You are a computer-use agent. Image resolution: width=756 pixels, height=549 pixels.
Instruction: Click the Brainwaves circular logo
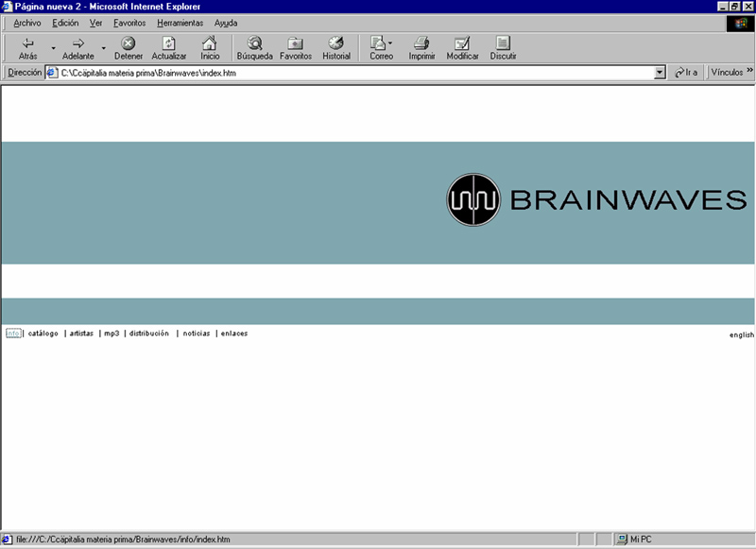[x=473, y=199]
